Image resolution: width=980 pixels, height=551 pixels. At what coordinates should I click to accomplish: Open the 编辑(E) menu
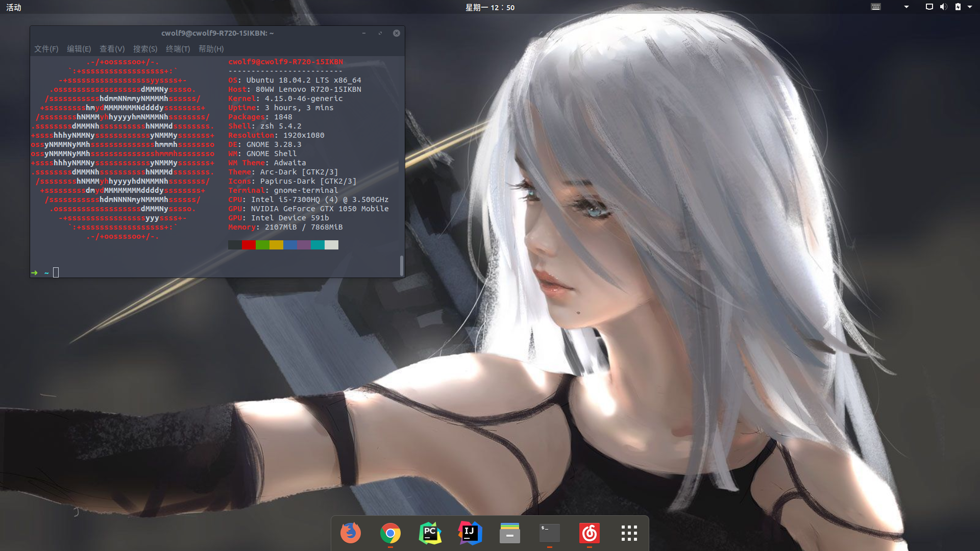(79, 49)
